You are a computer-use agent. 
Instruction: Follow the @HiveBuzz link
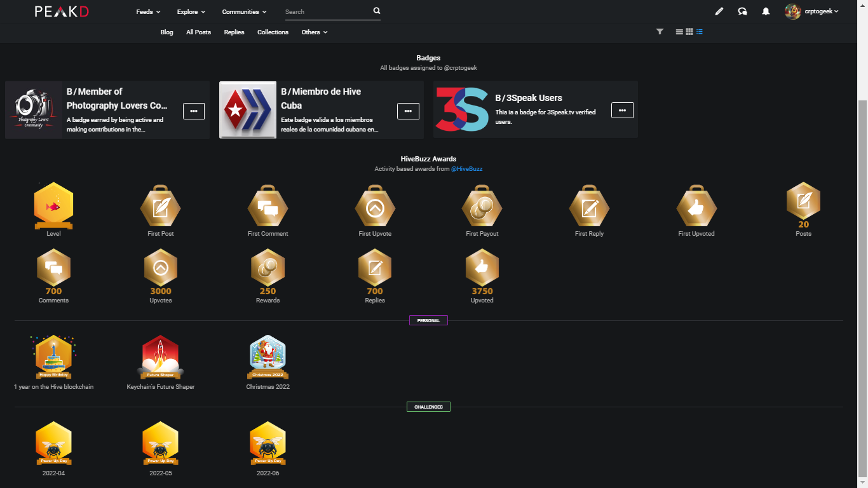[x=466, y=169]
